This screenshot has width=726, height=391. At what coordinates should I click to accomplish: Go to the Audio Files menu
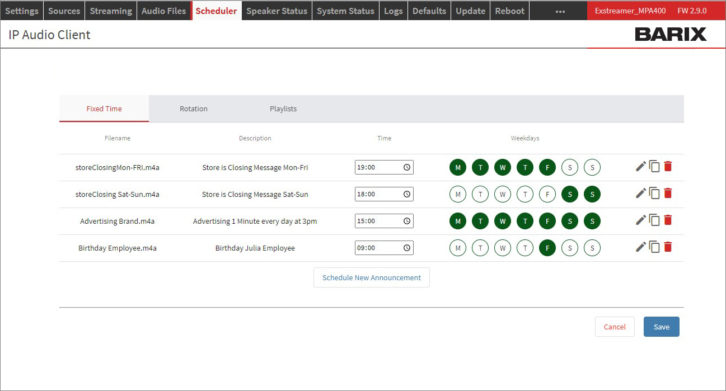pos(163,11)
